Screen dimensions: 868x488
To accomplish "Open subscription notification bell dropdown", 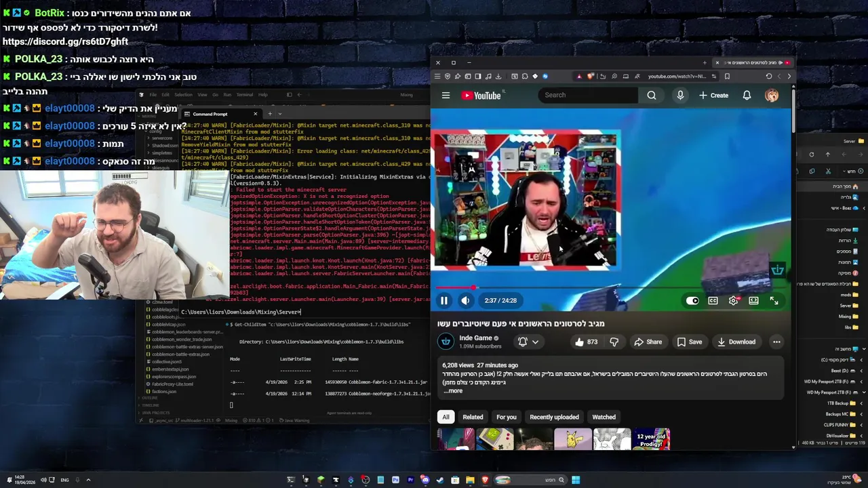I will coord(528,342).
